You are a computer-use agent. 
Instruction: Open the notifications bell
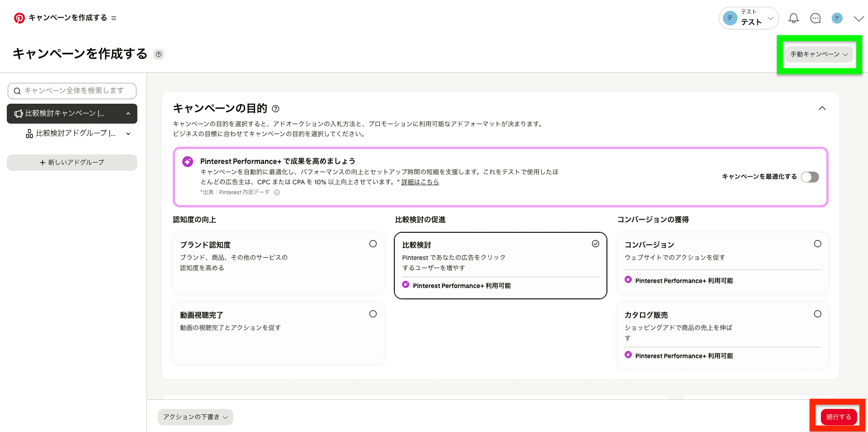tap(794, 18)
